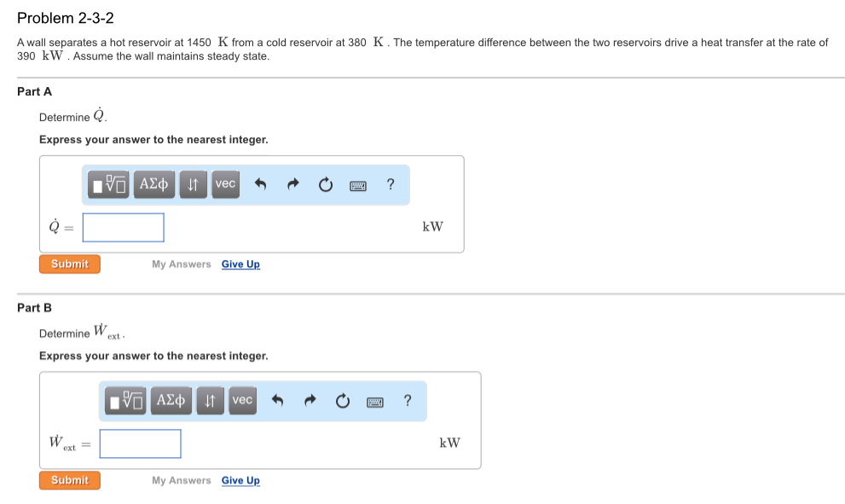Click inside the Q-dot answer input field
This screenshot has width=845, height=504.
tap(123, 227)
